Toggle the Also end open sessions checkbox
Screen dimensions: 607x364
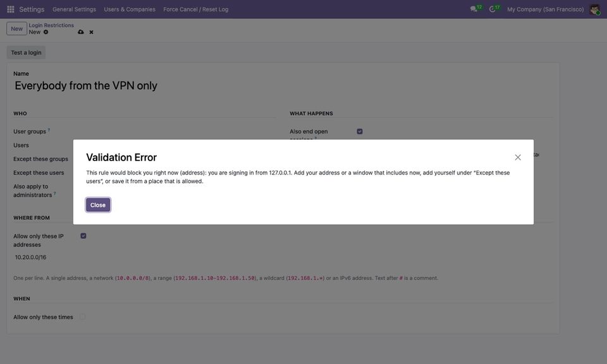(360, 131)
